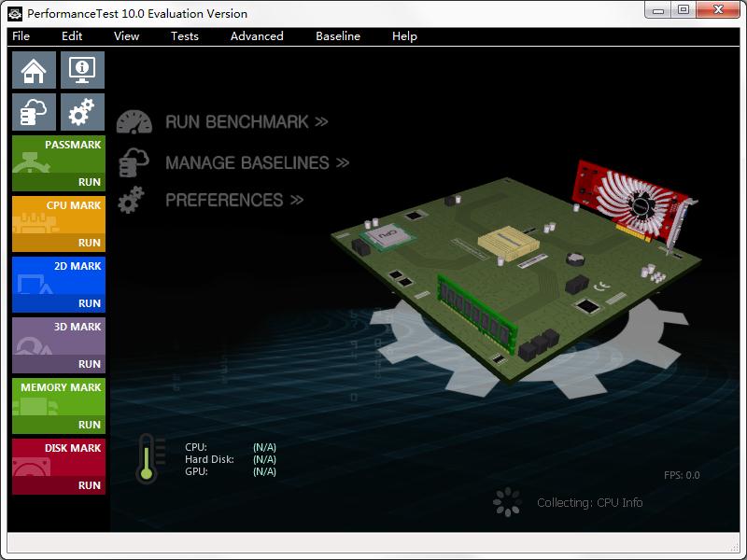Launch the 3D Mark test
Image resolution: width=747 pixels, height=560 pixels.
click(89, 364)
